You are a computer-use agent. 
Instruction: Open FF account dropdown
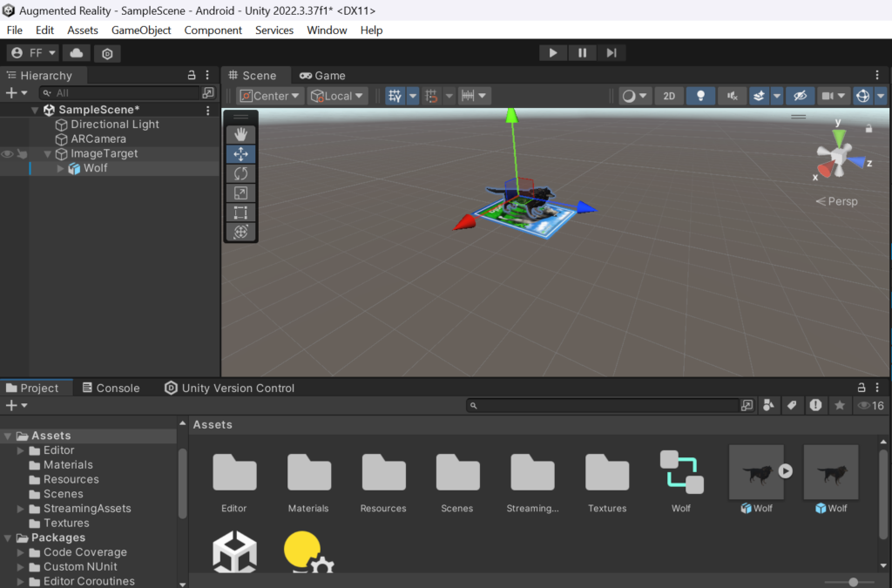click(x=33, y=53)
